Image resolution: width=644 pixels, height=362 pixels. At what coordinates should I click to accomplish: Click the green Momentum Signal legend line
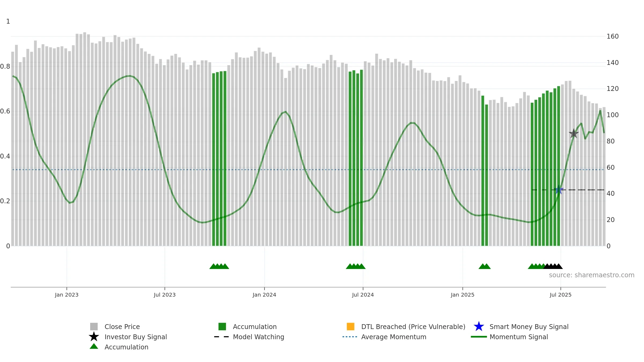pos(479,337)
